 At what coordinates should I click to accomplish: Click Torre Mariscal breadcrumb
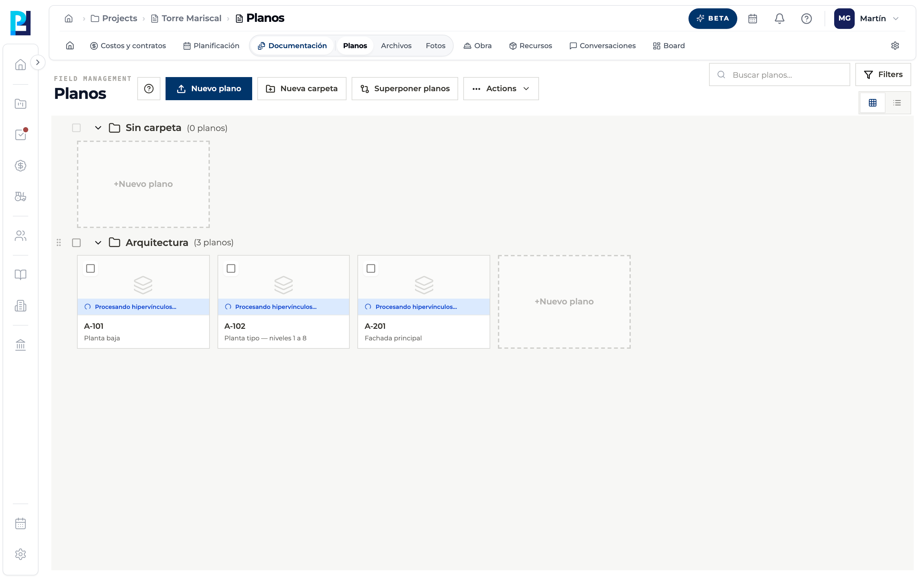pos(187,18)
